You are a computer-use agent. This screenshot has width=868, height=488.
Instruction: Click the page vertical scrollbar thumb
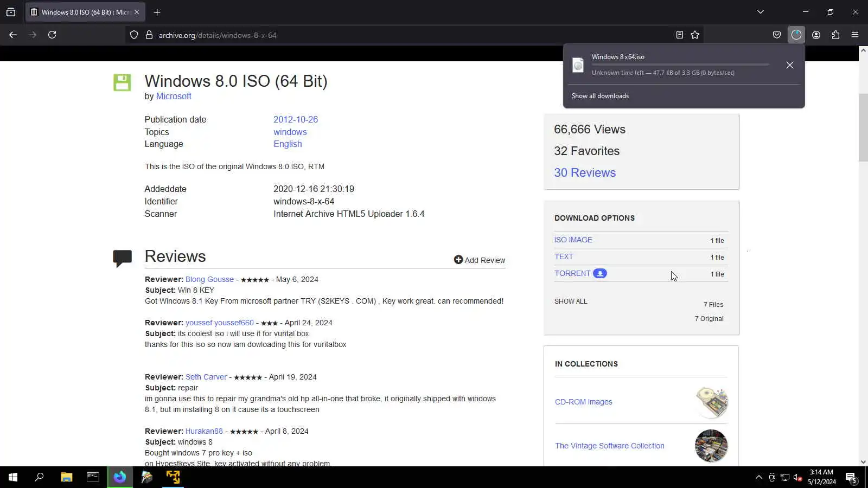click(x=863, y=127)
